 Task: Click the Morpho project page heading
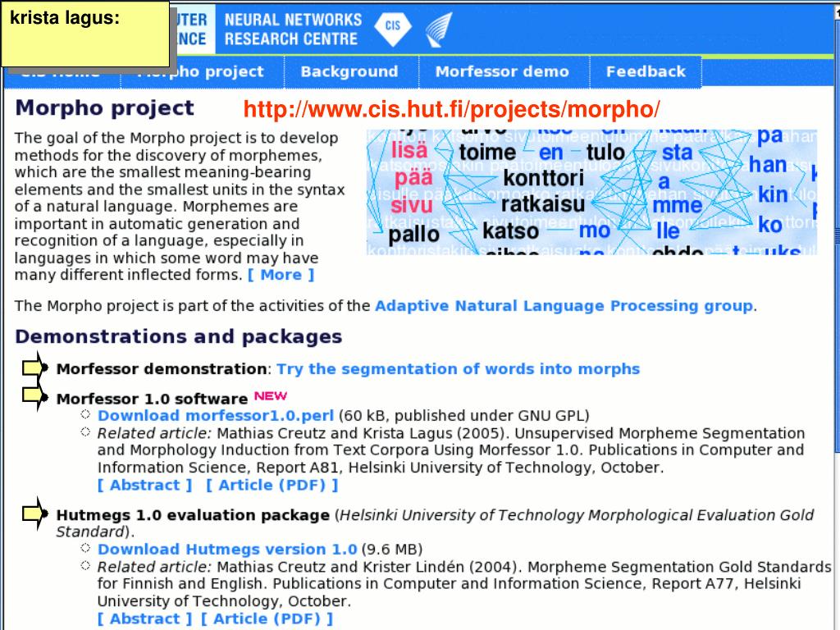(104, 108)
